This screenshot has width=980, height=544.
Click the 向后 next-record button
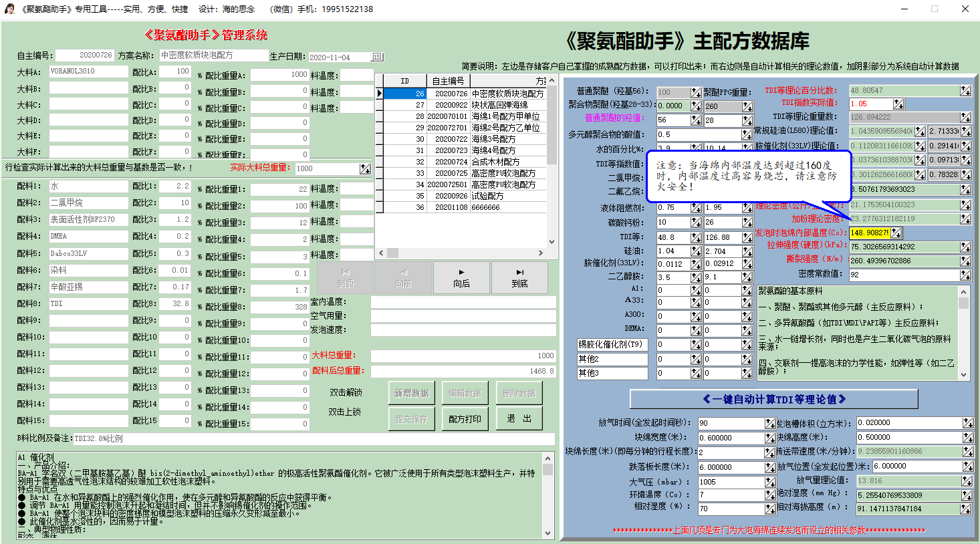coord(461,278)
